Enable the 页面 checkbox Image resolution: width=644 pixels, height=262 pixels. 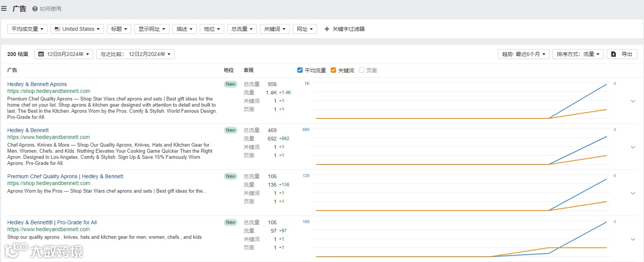click(x=362, y=70)
